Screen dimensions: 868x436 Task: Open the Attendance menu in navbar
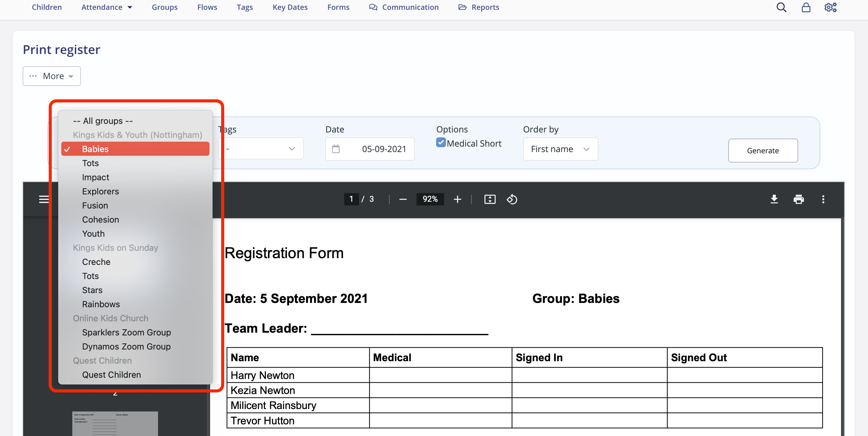[107, 7]
